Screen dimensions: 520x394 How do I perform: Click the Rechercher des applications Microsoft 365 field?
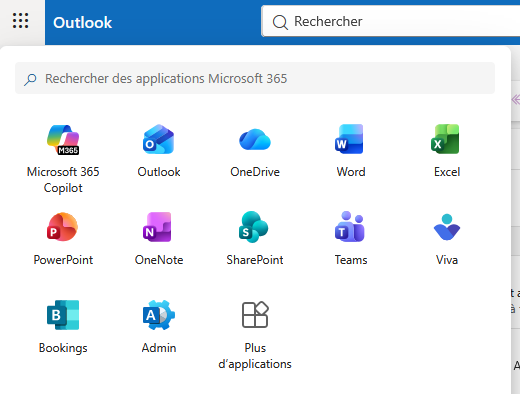(255, 78)
